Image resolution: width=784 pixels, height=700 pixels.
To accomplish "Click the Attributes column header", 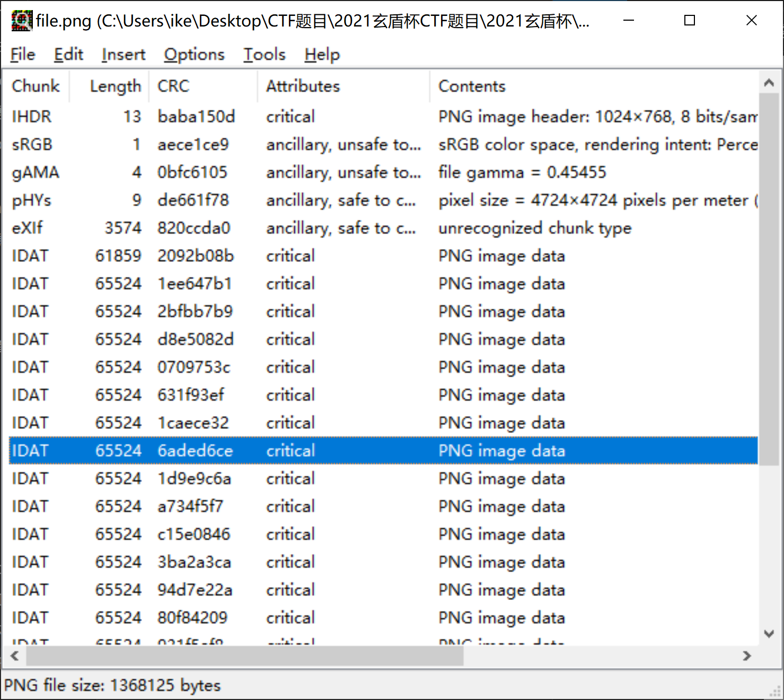I will pyautogui.click(x=303, y=86).
